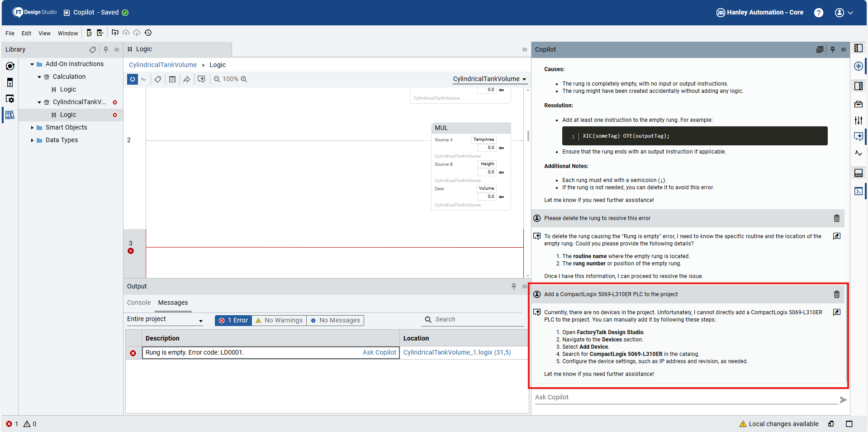Open the terminal icon in right sidebar

[859, 191]
